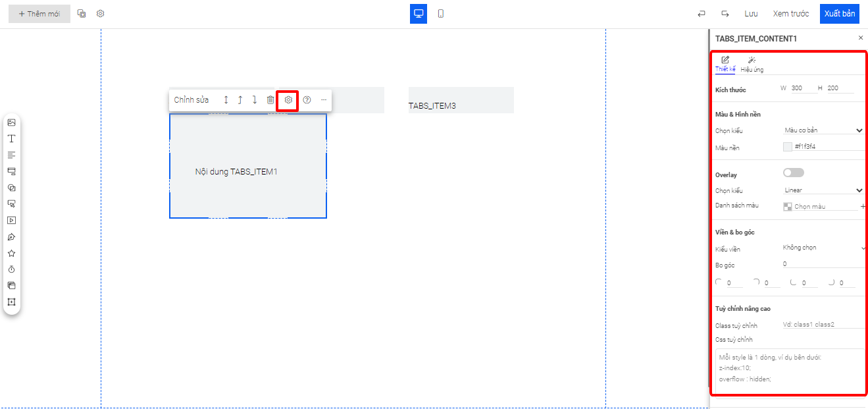
Task: Open settings gear in element toolbar
Action: pos(288,100)
